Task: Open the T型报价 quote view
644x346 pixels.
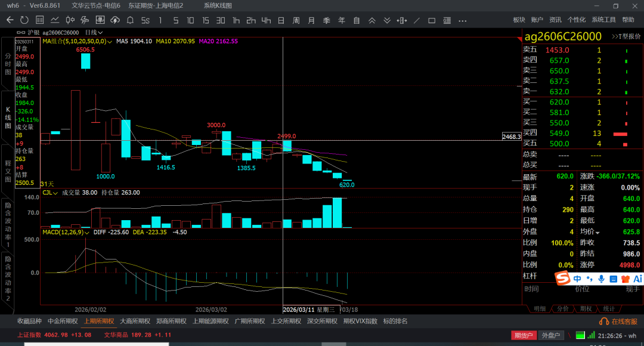Action: (626, 36)
